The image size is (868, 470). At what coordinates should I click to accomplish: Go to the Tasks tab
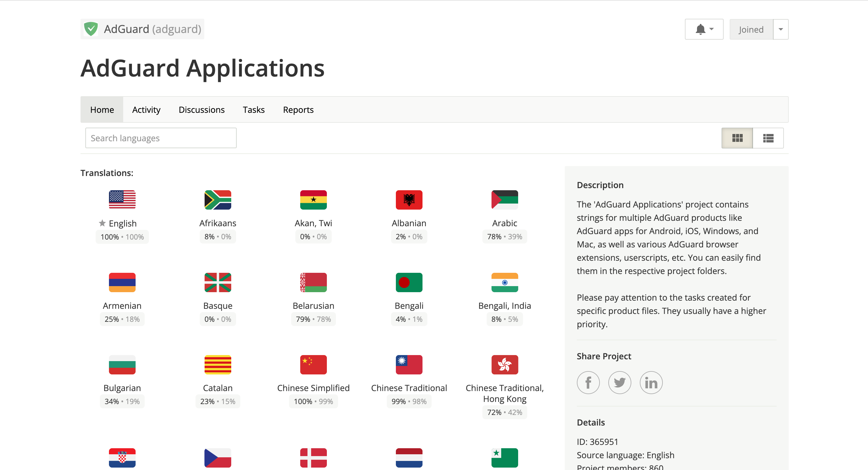tap(254, 110)
